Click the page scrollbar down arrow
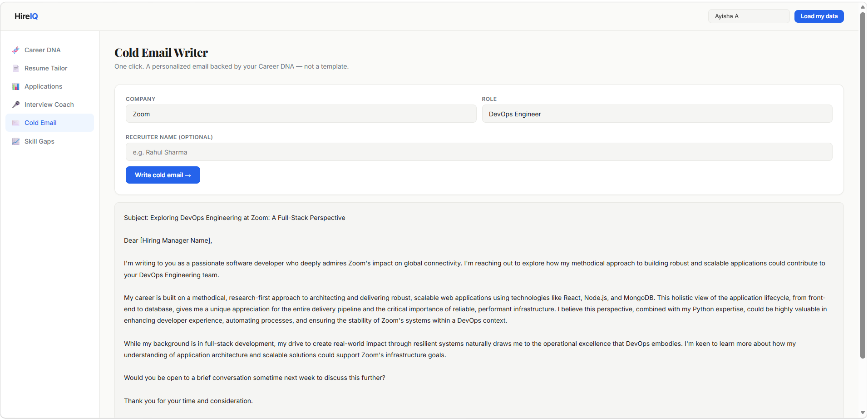The image size is (868, 419). point(863,413)
